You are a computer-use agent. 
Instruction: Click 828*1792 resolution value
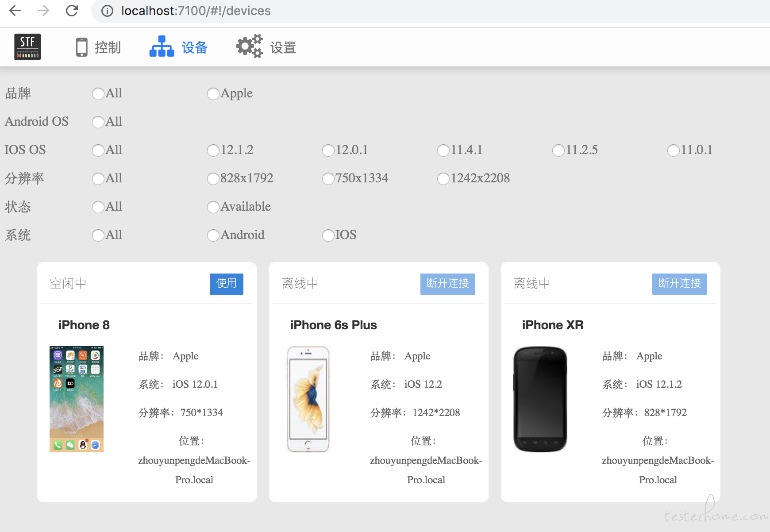point(666,412)
